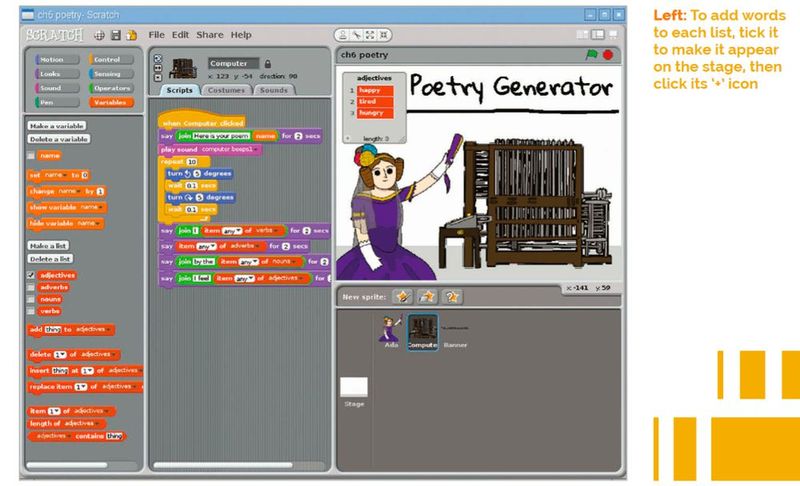Open the Looks blocks category
This screenshot has width=800, height=486.
(57, 74)
